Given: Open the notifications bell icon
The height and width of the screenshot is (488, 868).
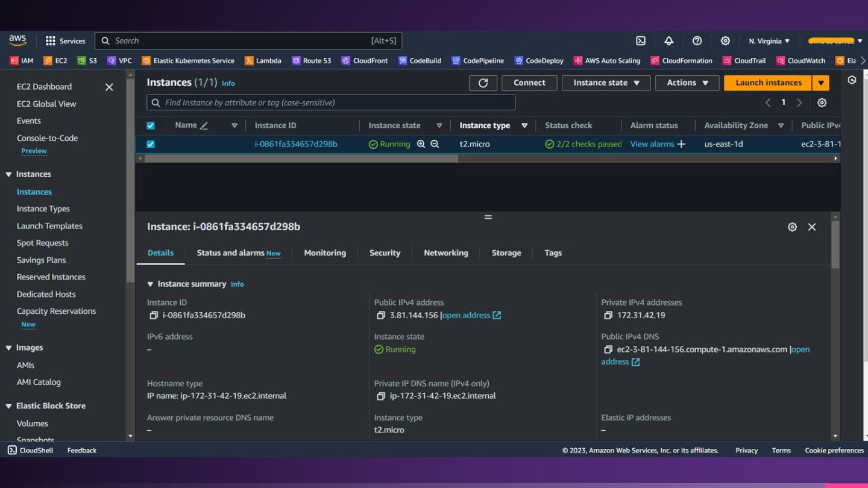Looking at the screenshot, I should tap(668, 41).
